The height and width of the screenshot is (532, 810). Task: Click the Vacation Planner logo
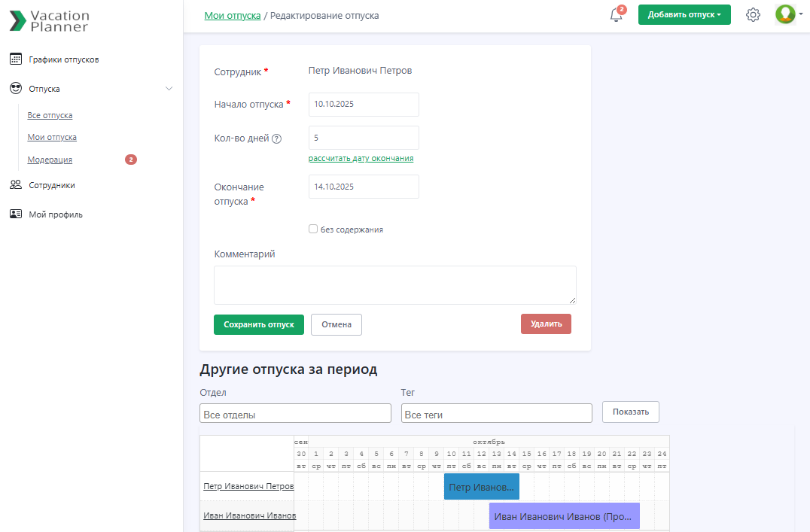click(49, 21)
